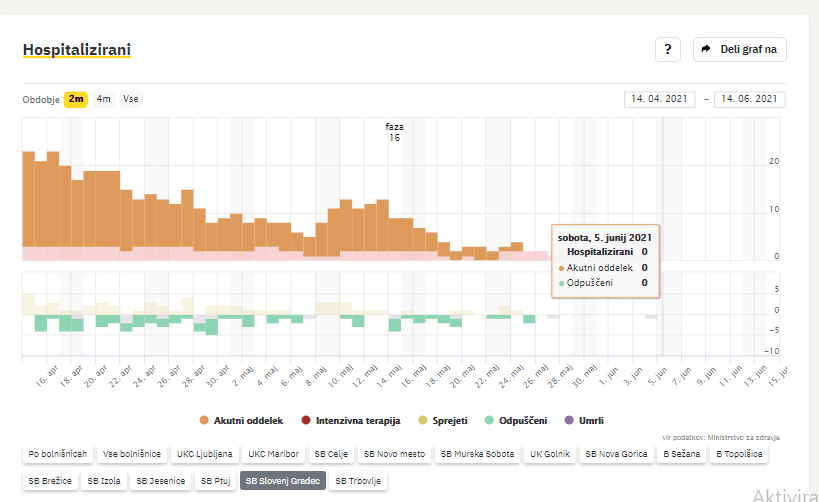
Task: Click the question mark help button
Action: pyautogui.click(x=668, y=49)
